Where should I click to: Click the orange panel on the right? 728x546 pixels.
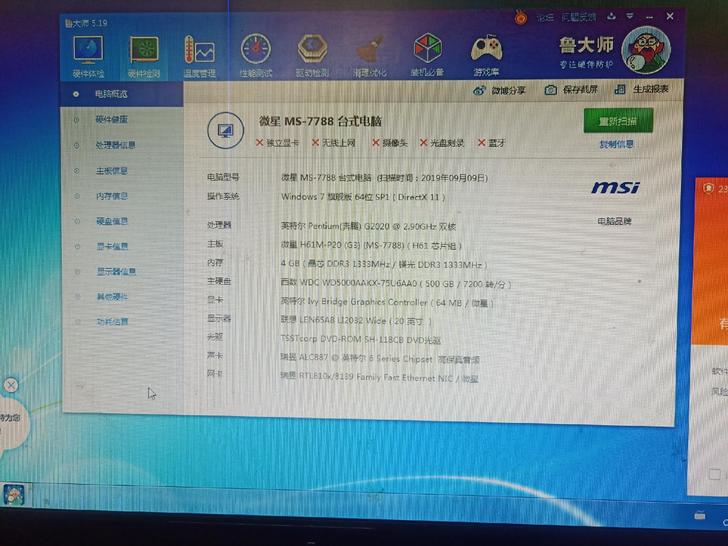pos(710,261)
